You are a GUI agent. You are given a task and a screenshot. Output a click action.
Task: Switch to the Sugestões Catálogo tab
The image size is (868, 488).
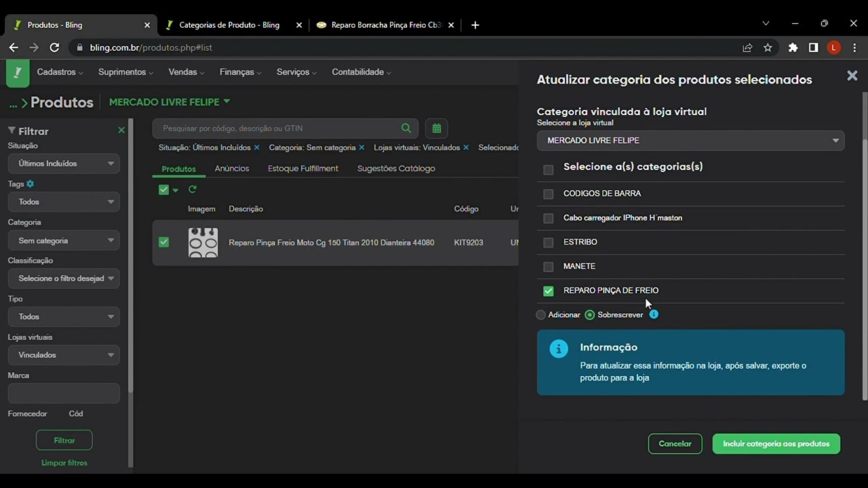396,168
